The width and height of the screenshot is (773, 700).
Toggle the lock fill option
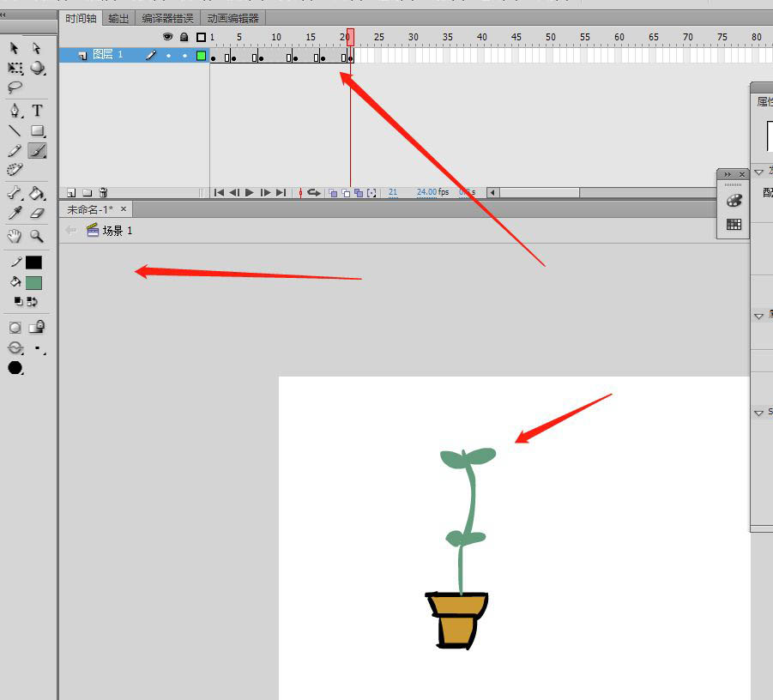[37, 327]
